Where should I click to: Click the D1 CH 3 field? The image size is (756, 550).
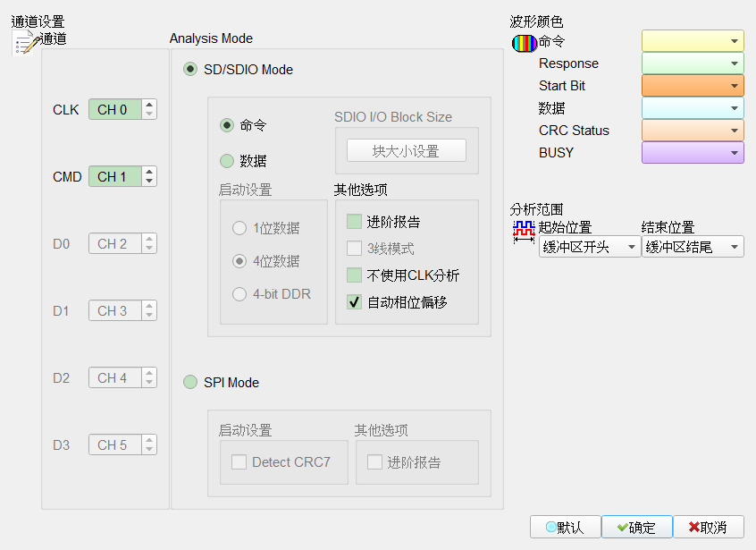pyautogui.click(x=115, y=310)
